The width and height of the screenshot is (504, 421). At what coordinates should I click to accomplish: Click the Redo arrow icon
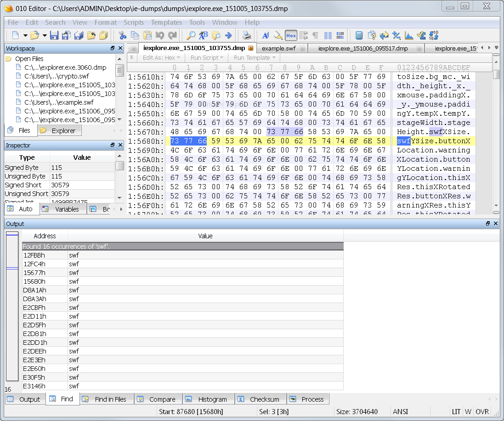pos(172,35)
